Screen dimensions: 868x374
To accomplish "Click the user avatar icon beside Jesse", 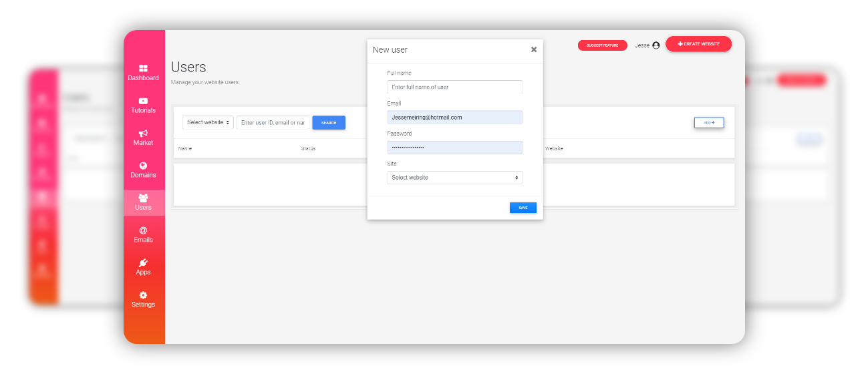I will click(656, 45).
